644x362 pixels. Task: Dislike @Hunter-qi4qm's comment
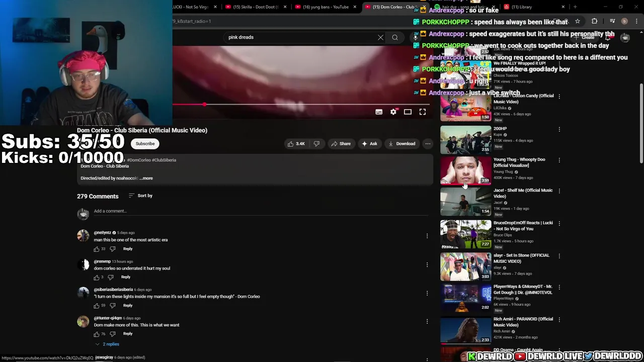click(x=113, y=334)
